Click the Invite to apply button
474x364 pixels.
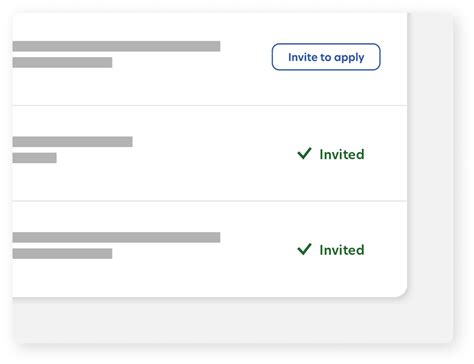click(x=326, y=57)
